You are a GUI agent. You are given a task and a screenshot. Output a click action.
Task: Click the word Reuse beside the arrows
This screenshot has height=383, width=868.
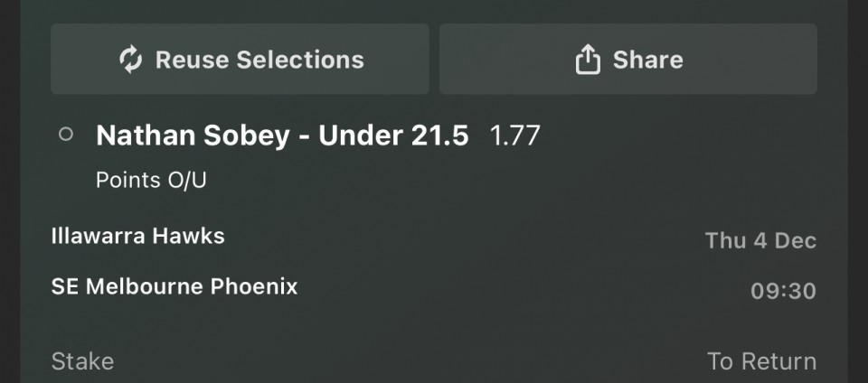[x=192, y=60]
